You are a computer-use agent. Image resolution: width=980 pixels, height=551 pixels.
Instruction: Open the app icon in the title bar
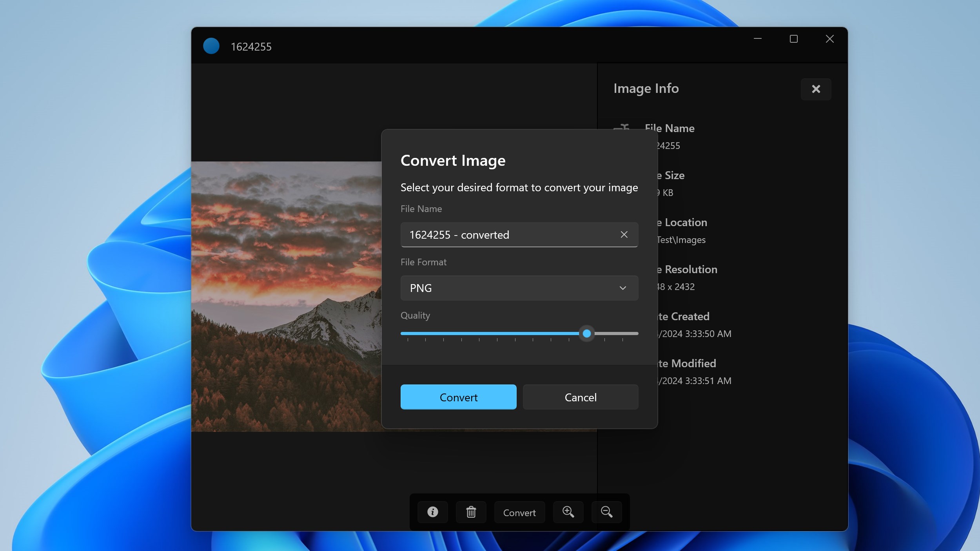(x=211, y=46)
